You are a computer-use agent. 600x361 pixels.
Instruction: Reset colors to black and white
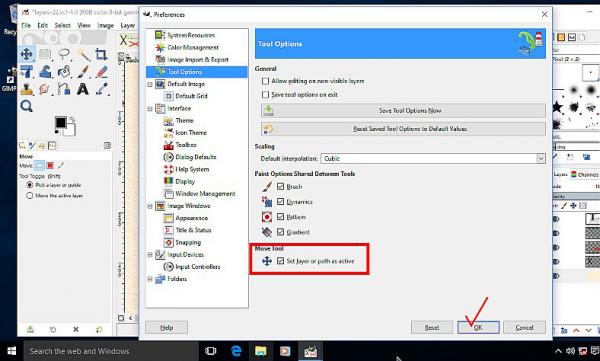point(57,132)
